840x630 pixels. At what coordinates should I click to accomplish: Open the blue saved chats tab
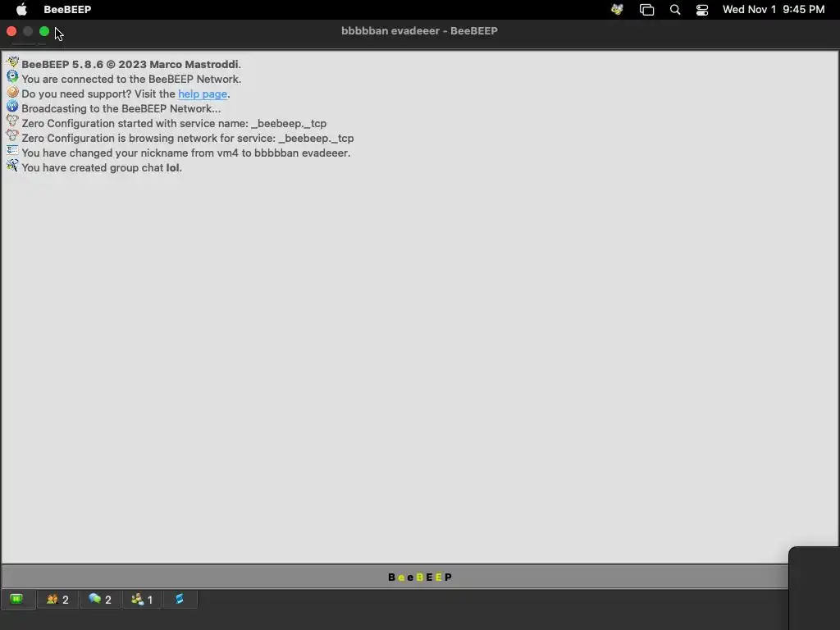[x=180, y=599]
